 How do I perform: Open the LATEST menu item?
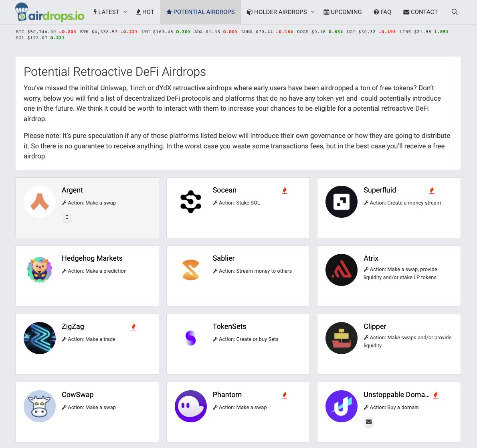[106, 12]
